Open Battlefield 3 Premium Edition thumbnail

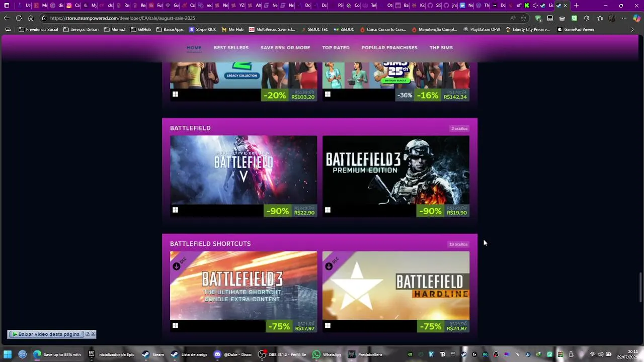coord(396,170)
